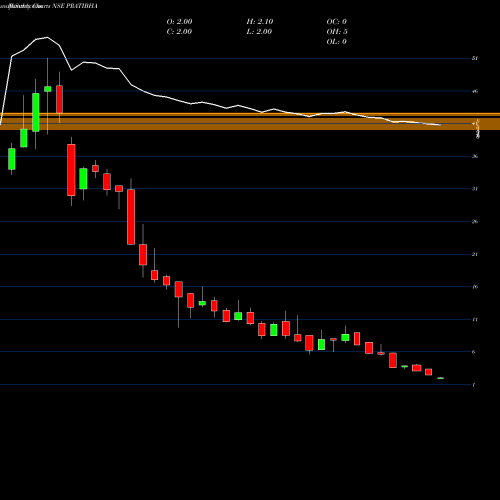Image resolution: width=500 pixels, height=500 pixels.
Task: Click the NSE PRATIBHA chart title
Action: click(x=75, y=6)
